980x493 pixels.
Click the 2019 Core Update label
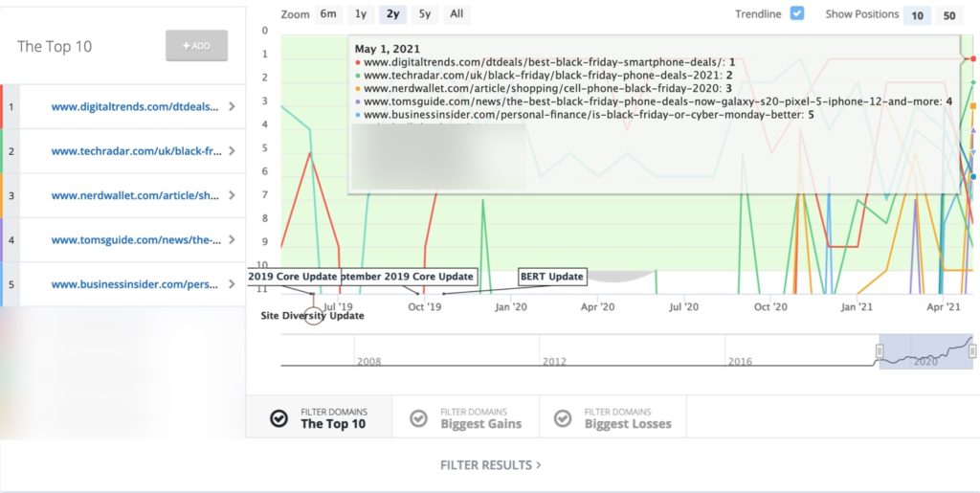(x=294, y=277)
